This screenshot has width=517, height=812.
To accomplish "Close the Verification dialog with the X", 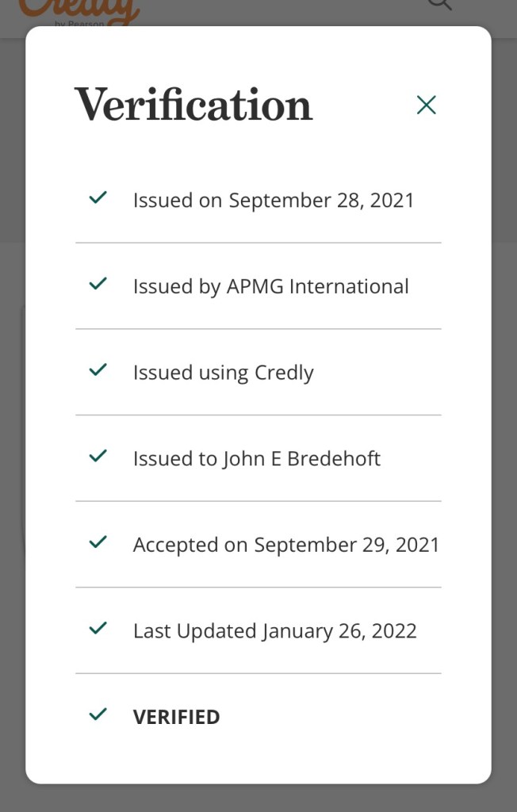I will [x=427, y=105].
